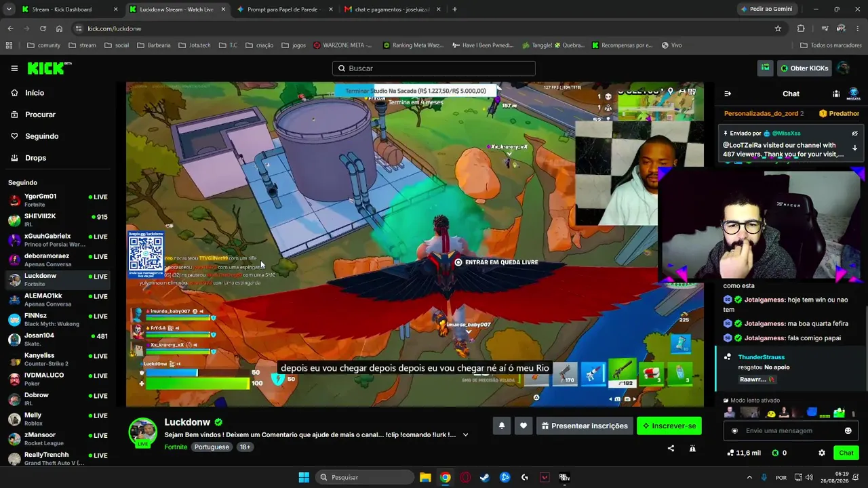Viewport: 868px width, 488px height.
Task: Expand the stream title description
Action: 465,434
